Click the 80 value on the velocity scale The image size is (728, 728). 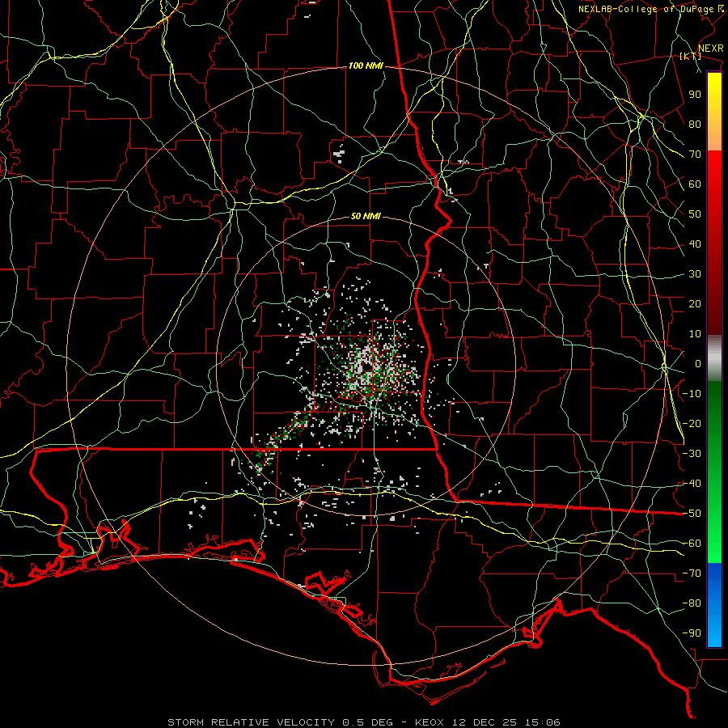click(695, 125)
